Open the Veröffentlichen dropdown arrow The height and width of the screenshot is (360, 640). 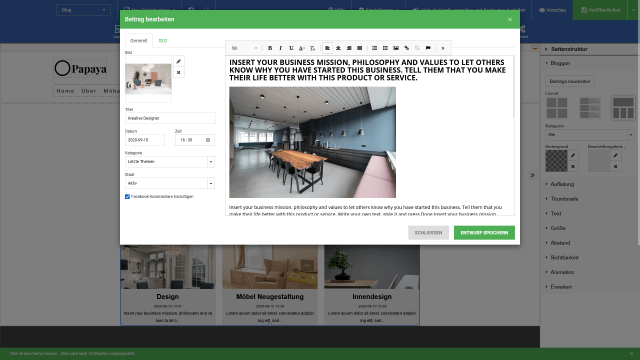click(633, 10)
